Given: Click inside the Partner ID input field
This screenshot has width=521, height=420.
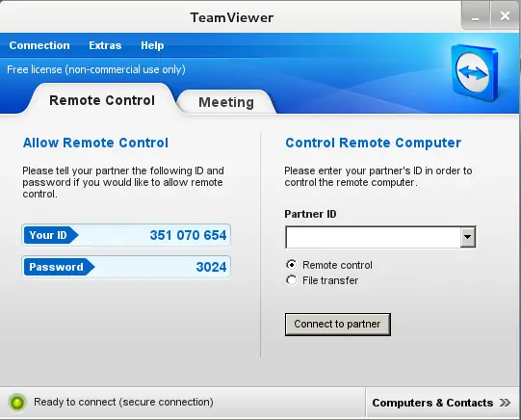Looking at the screenshot, I should (373, 237).
